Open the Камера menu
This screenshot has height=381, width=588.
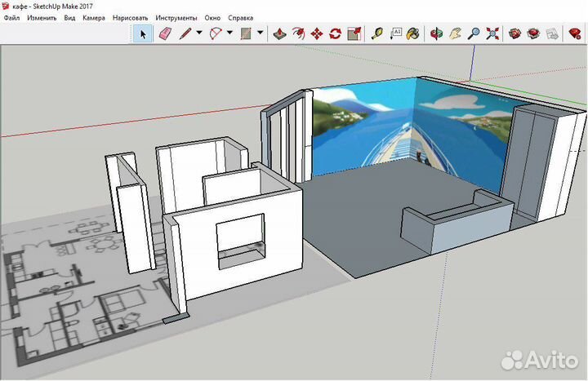(94, 17)
